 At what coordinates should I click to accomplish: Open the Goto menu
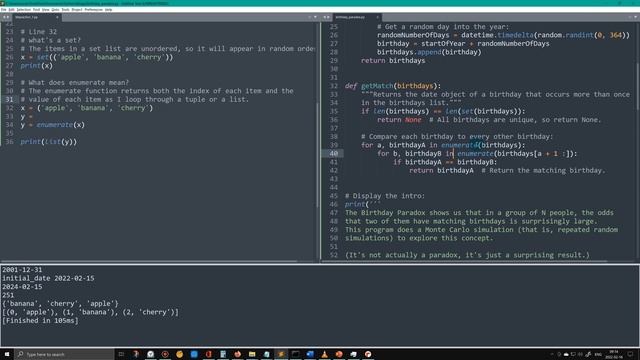click(55, 9)
